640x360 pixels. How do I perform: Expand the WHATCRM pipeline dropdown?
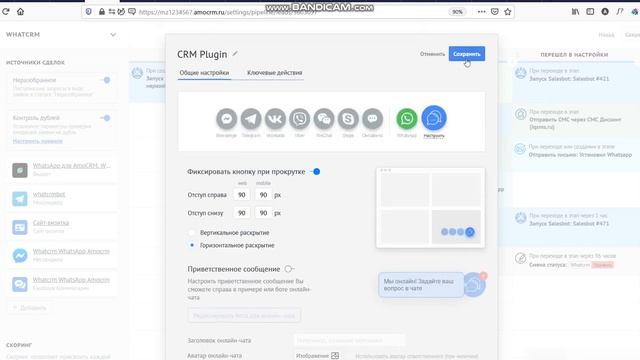tap(113, 35)
